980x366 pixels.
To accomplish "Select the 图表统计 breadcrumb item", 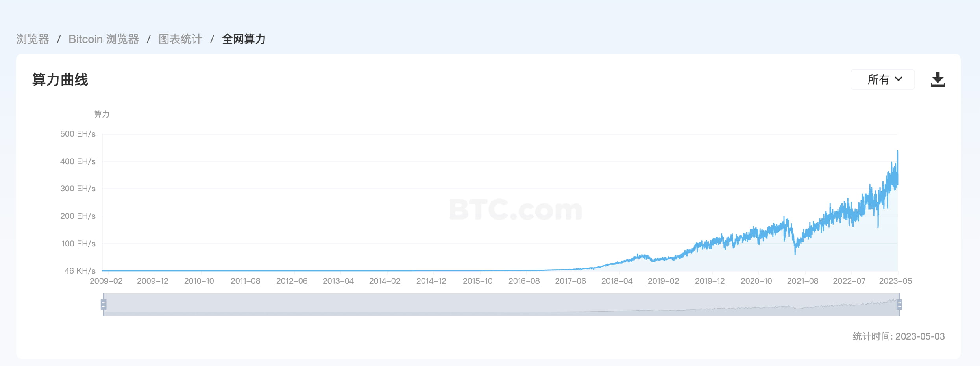I will pyautogui.click(x=179, y=39).
